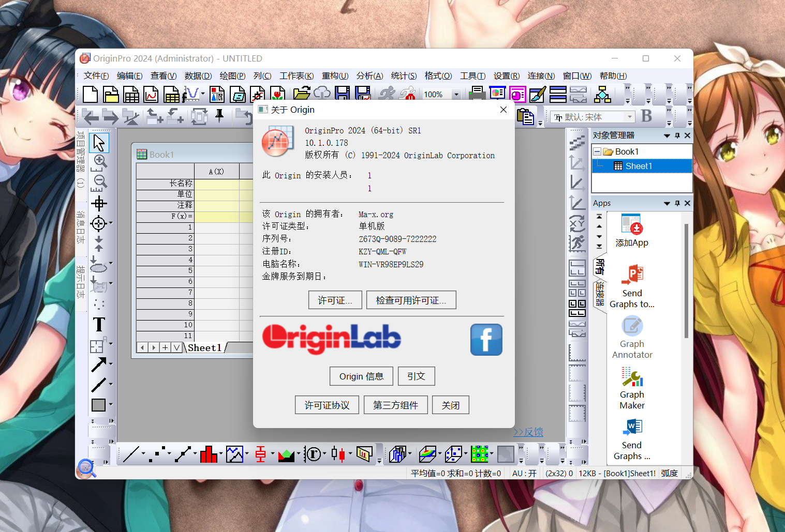Click column A(X) header in Book1

pyautogui.click(x=216, y=171)
